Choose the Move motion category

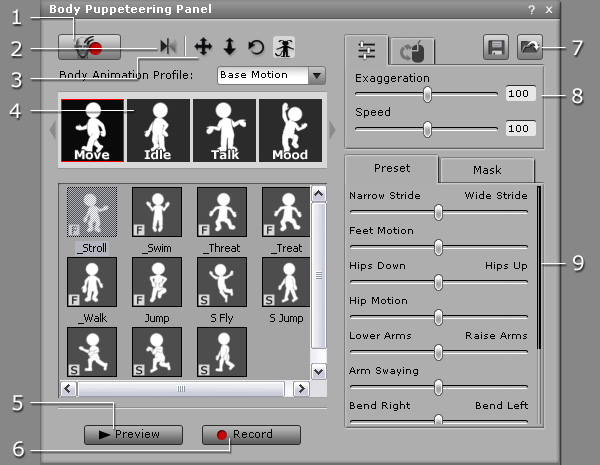(92, 131)
